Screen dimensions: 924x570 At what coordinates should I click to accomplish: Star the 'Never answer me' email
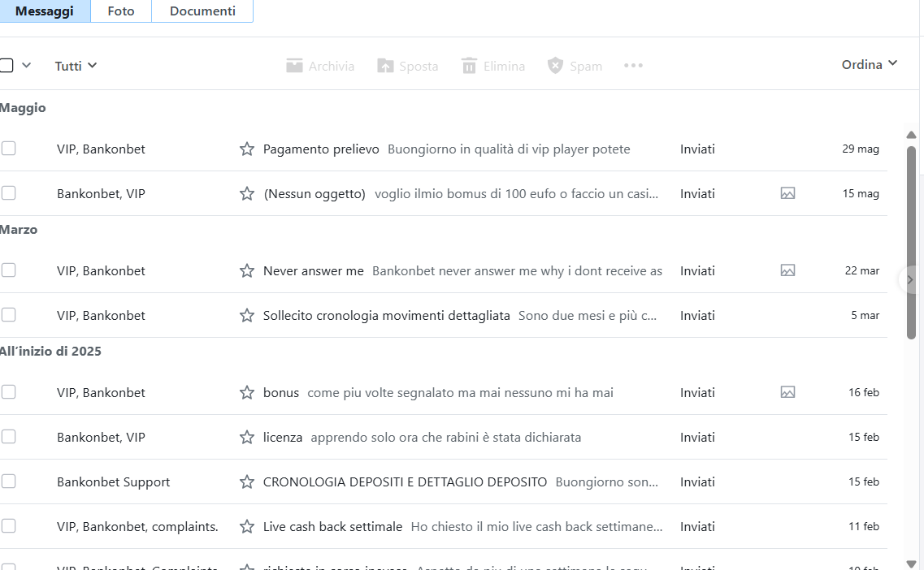pyautogui.click(x=247, y=271)
